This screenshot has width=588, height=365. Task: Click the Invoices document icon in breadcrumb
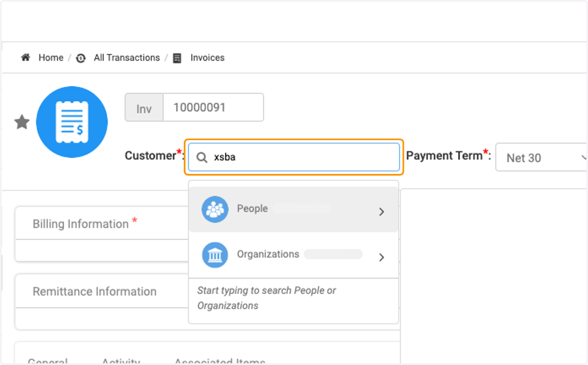(x=177, y=58)
